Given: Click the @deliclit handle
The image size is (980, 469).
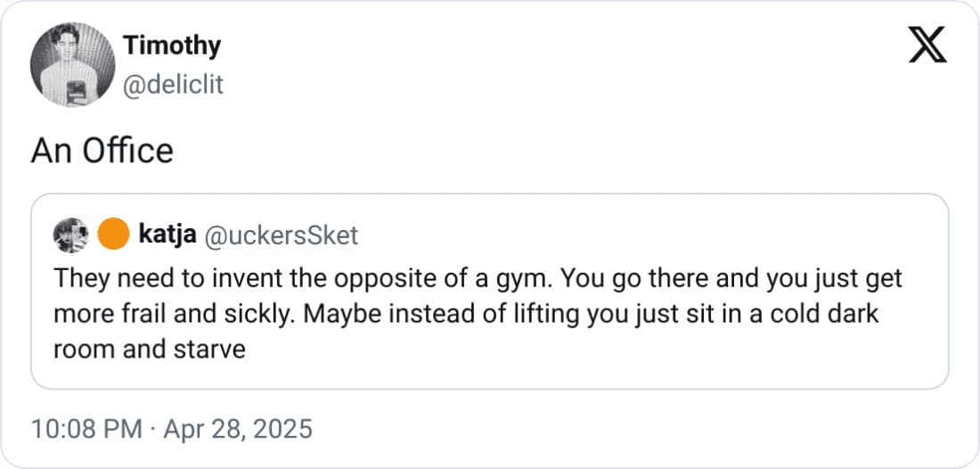Looking at the screenshot, I should coord(172,84).
